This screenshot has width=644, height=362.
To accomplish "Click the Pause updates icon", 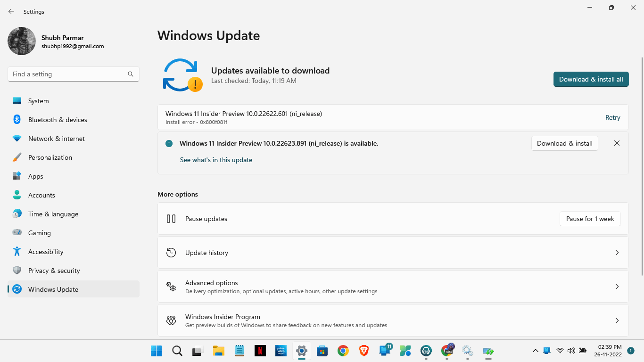I will (x=171, y=219).
